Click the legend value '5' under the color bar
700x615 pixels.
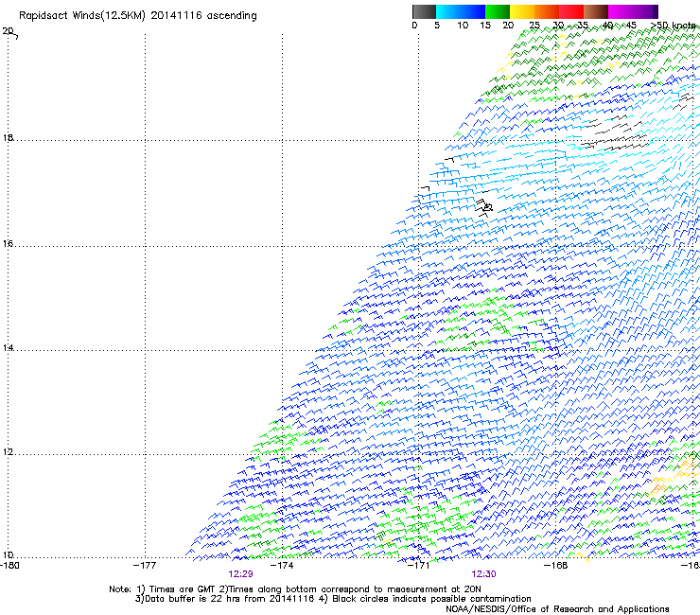[437, 26]
